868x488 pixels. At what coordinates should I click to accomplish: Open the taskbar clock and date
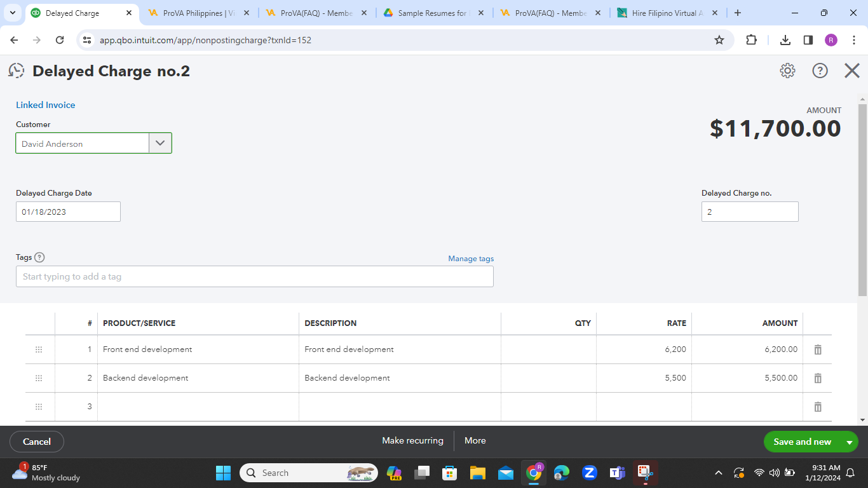[x=822, y=473]
